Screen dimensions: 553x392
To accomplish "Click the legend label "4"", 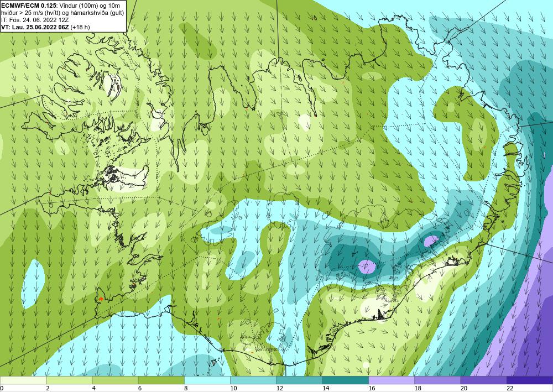I will click(93, 388).
